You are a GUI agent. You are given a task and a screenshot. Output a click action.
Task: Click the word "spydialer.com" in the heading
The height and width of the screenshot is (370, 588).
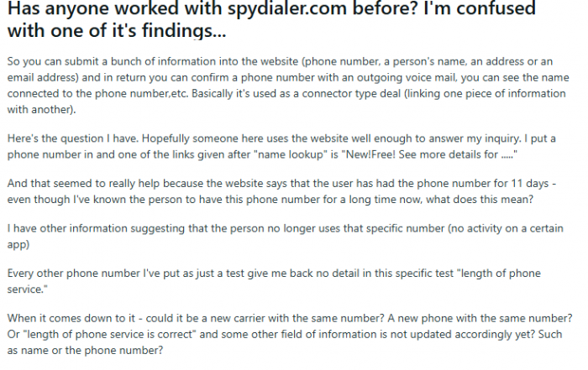click(x=287, y=8)
